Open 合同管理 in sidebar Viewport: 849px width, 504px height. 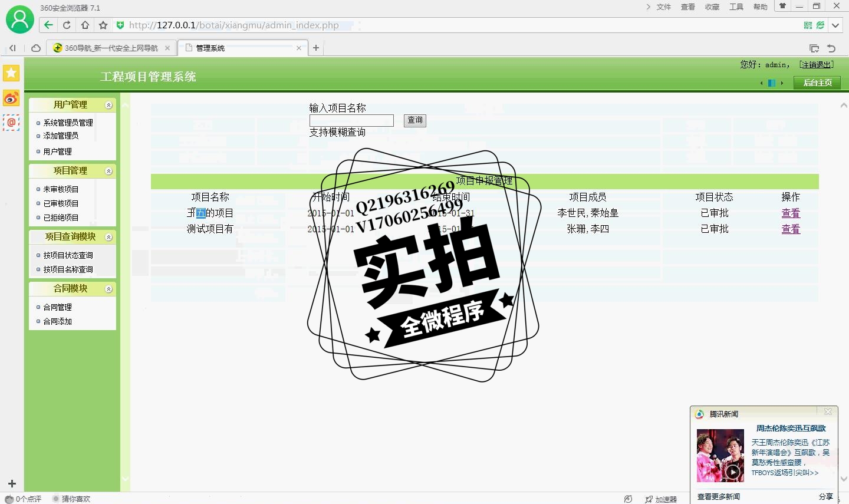tap(57, 307)
